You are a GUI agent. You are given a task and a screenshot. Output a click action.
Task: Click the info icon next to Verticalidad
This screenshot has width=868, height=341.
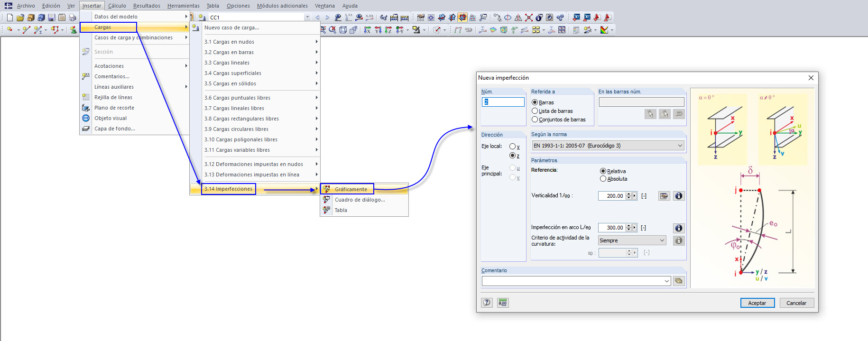click(679, 196)
